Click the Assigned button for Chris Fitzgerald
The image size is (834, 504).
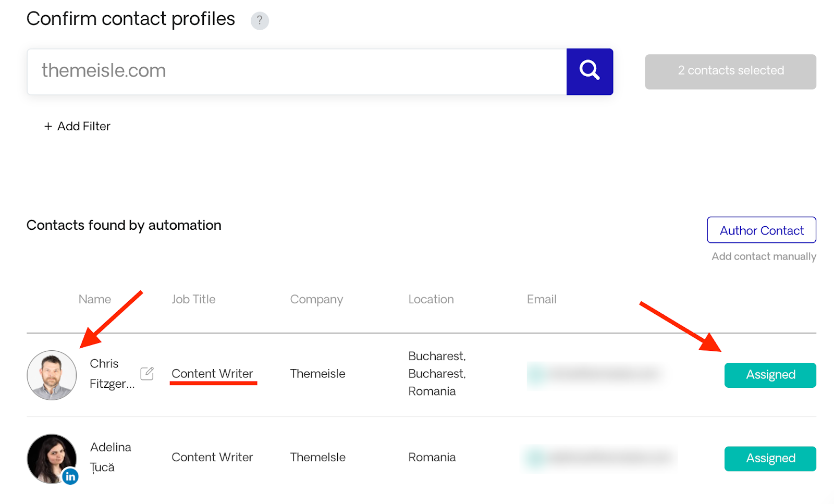(x=770, y=375)
